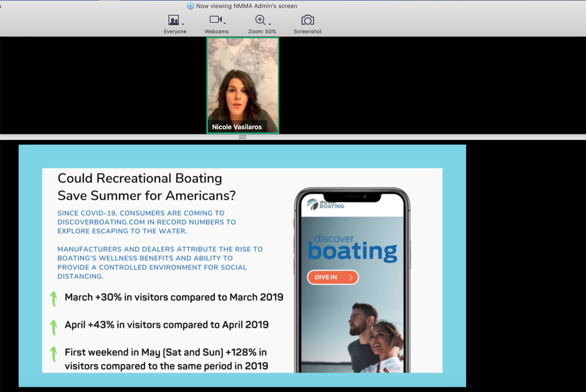Click the title line 'Save Summer for Americans?'
586x392 pixels.
[x=147, y=195]
